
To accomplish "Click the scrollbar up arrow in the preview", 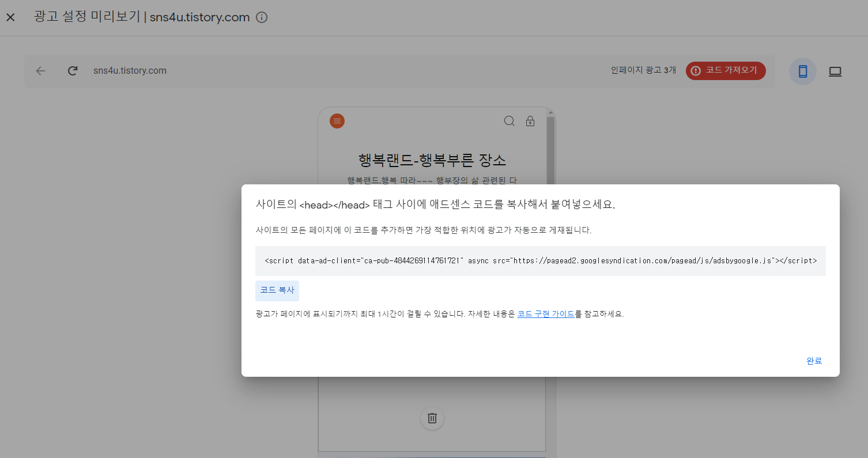I will point(550,111).
